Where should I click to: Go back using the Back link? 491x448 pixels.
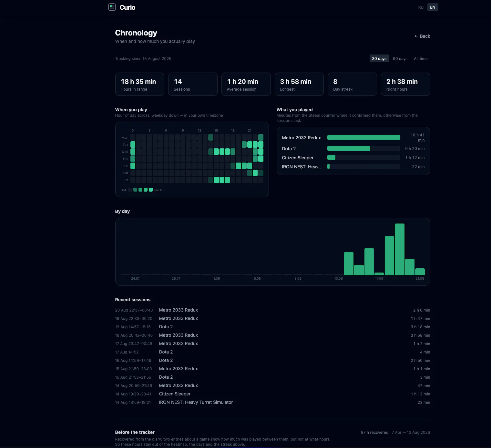tap(422, 36)
